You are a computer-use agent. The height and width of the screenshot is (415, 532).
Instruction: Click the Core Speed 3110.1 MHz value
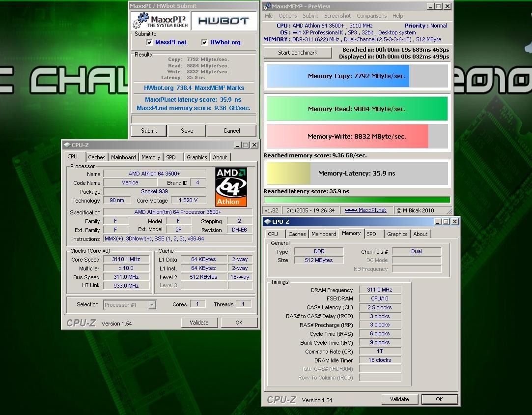[x=126, y=259]
